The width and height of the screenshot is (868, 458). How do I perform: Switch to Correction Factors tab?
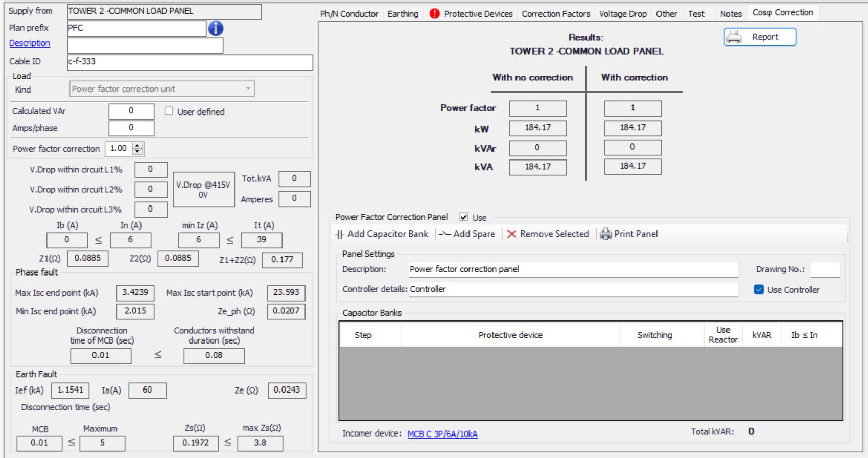556,14
